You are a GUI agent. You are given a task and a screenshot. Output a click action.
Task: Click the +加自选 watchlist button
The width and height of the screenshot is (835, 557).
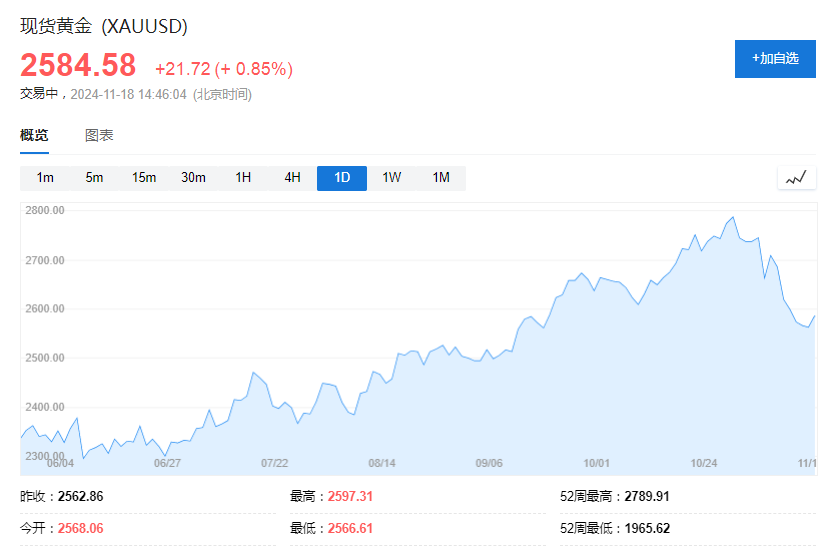(776, 58)
